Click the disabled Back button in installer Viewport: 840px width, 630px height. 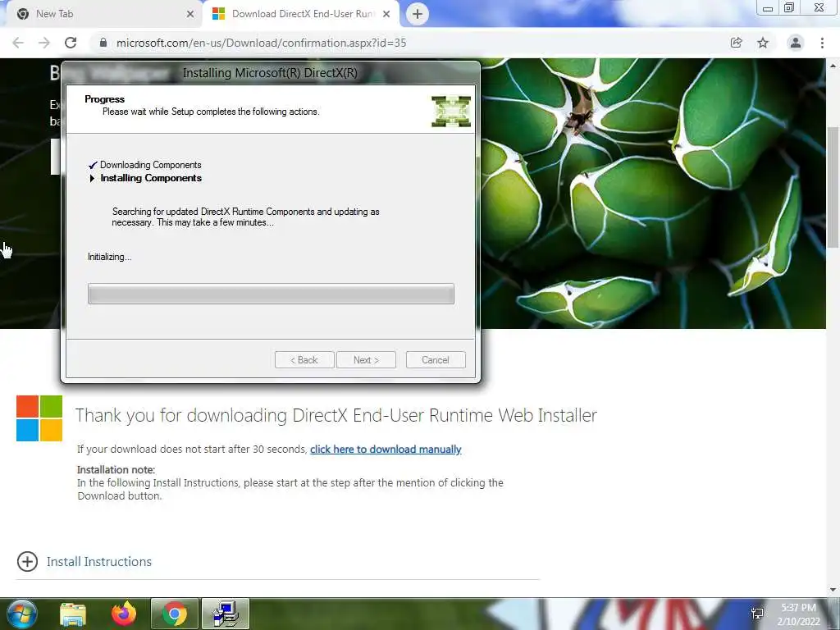click(304, 360)
